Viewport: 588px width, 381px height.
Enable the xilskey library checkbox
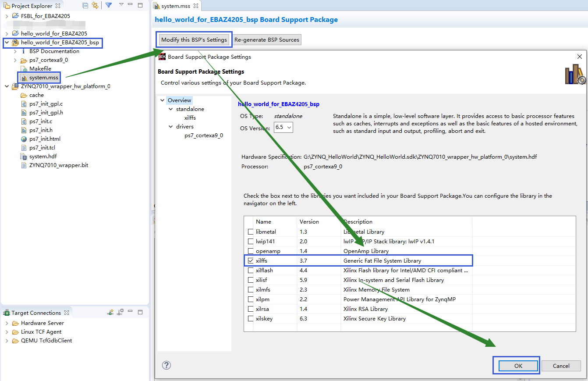click(251, 318)
